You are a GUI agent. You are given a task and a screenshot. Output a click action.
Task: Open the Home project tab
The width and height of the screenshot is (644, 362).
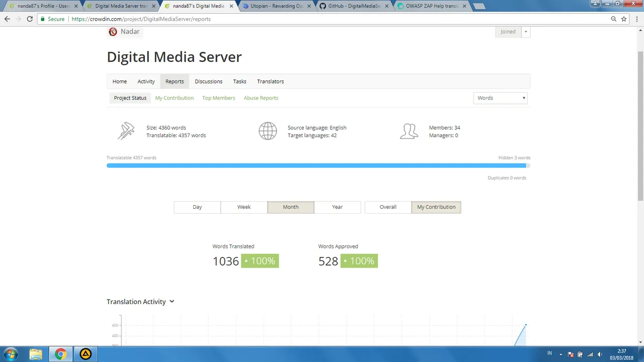tap(120, 81)
